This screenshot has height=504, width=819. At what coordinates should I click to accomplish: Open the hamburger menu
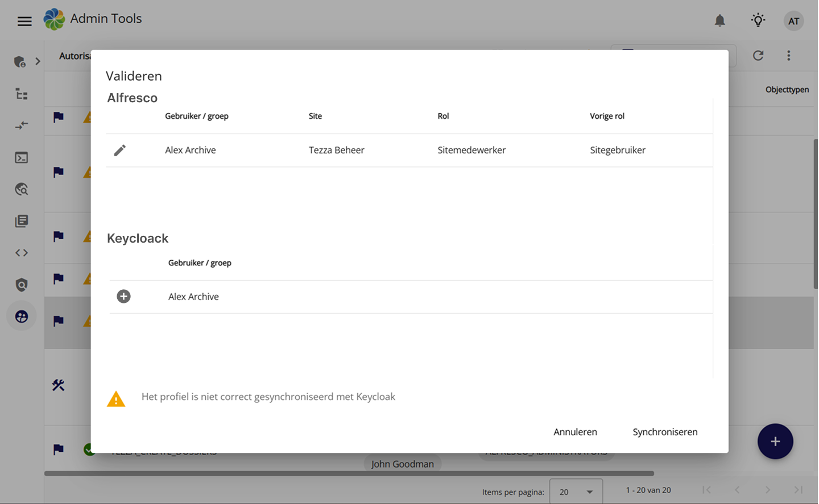pos(24,22)
